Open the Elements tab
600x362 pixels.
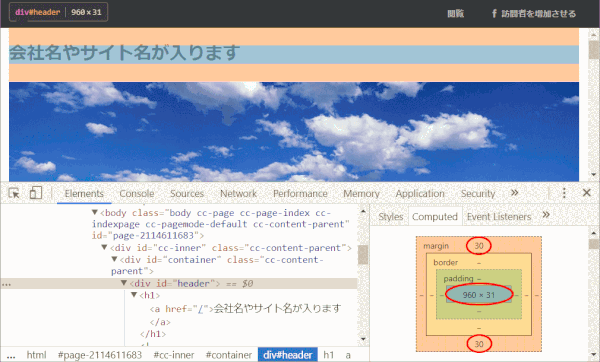click(x=84, y=194)
